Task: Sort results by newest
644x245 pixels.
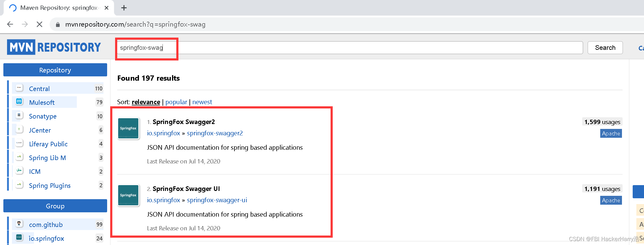Action: [x=202, y=102]
